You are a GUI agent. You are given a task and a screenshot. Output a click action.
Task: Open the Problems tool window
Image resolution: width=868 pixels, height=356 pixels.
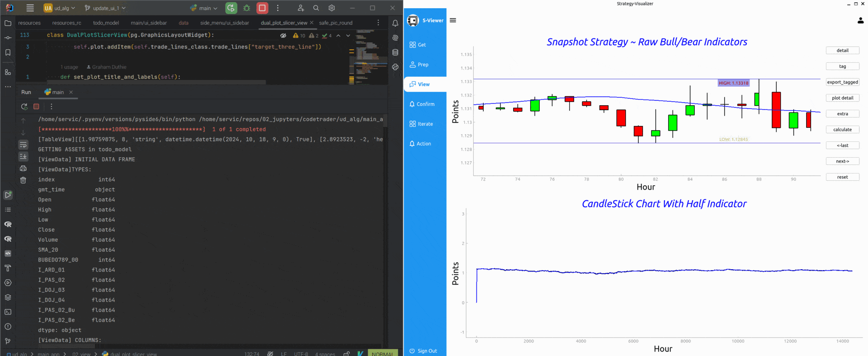(8, 326)
